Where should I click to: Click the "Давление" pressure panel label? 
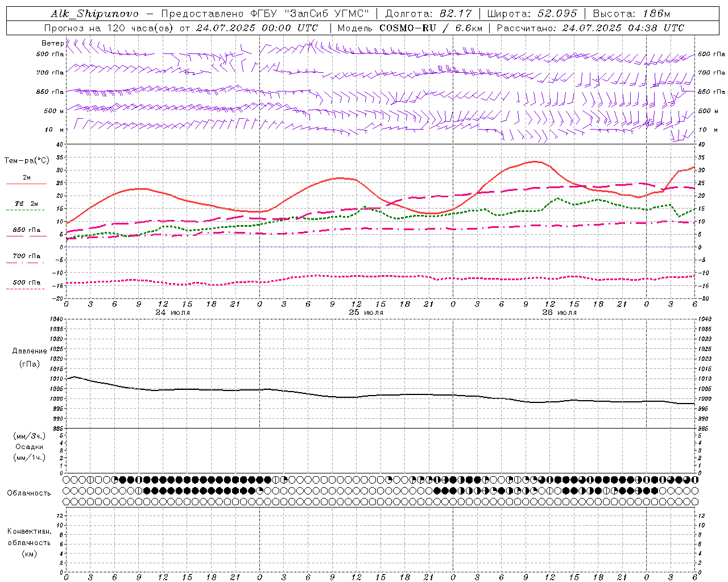30,351
